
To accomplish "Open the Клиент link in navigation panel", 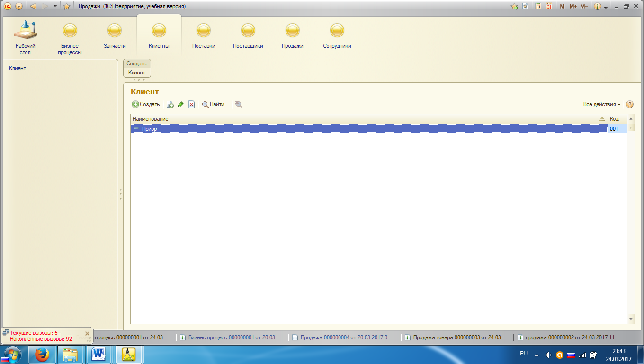I will point(18,68).
